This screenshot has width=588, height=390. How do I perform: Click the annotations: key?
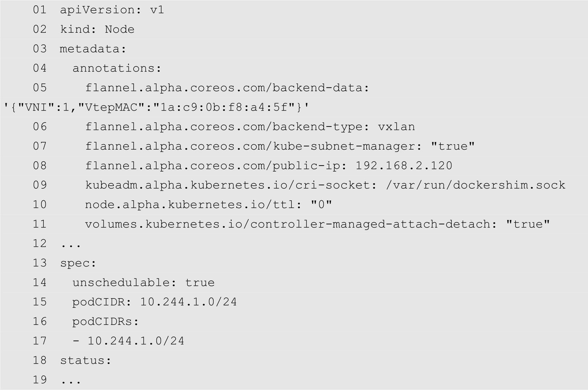point(117,68)
